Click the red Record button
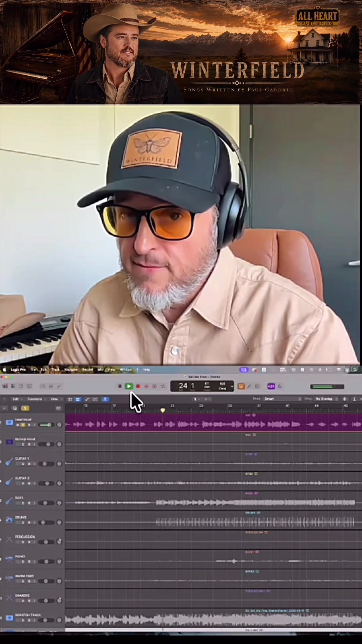 click(138, 386)
